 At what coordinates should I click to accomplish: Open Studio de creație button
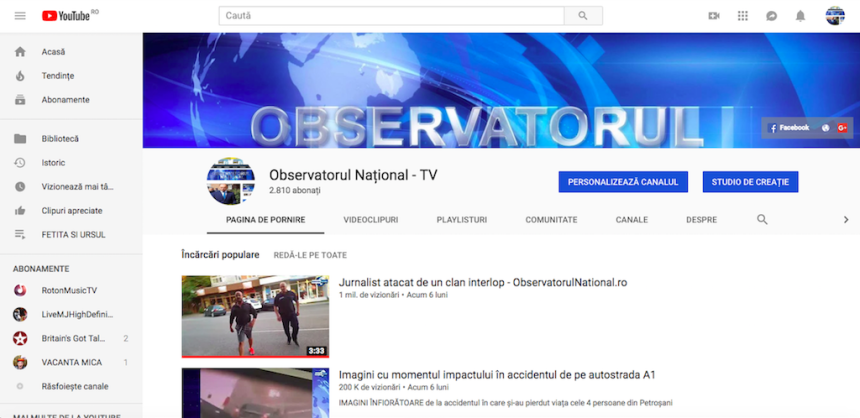point(750,182)
